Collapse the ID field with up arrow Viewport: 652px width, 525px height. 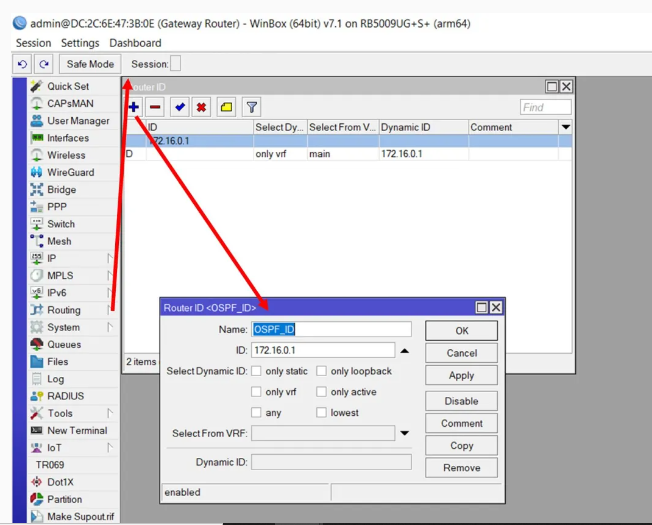tap(404, 351)
